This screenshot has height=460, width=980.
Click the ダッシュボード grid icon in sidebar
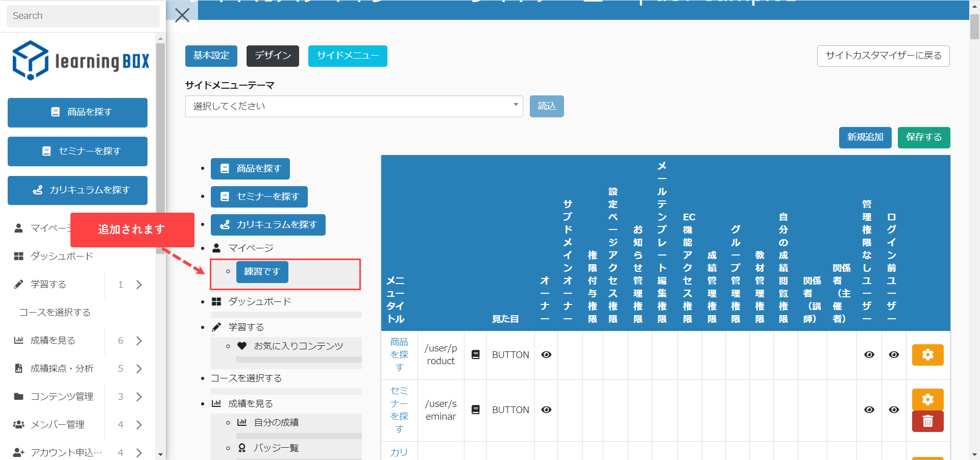19,256
